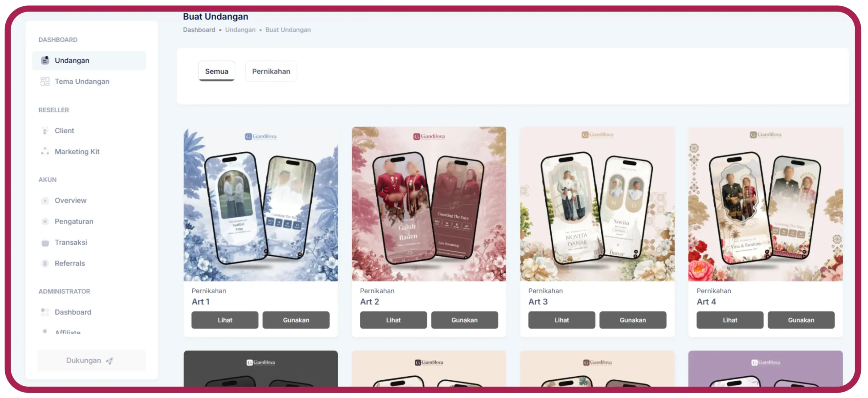Screen dimensions: 868x398
Task: Click the Undangan sidebar icon
Action: pos(45,60)
